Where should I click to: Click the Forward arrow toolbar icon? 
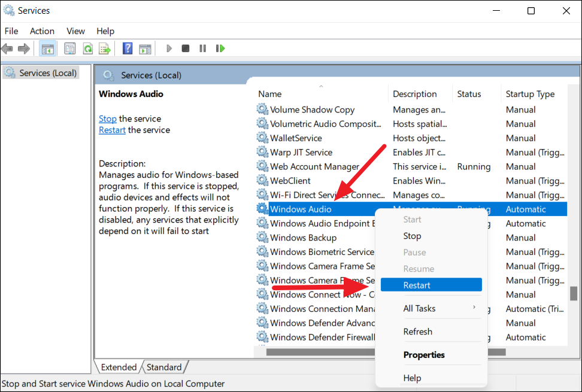coord(24,48)
